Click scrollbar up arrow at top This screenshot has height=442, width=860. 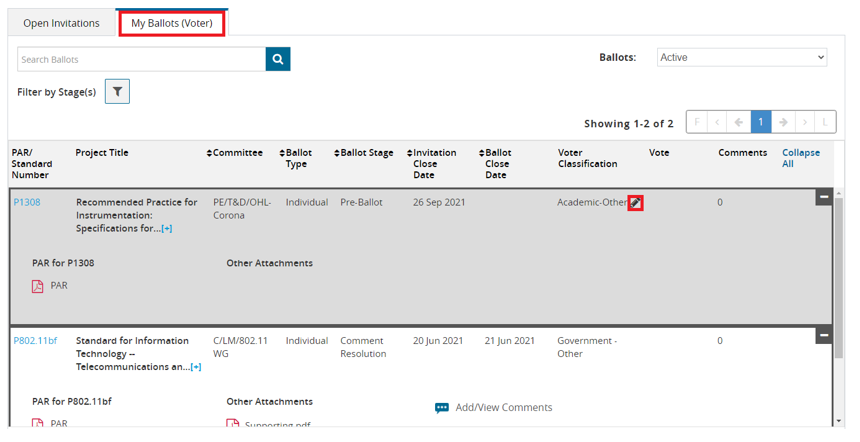pyautogui.click(x=839, y=192)
